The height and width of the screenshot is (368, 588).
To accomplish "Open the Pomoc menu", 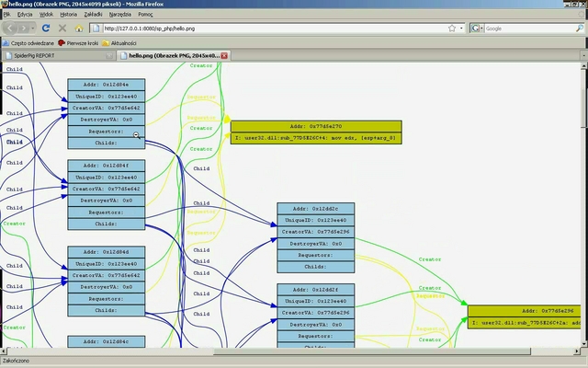I will pyautogui.click(x=145, y=15).
